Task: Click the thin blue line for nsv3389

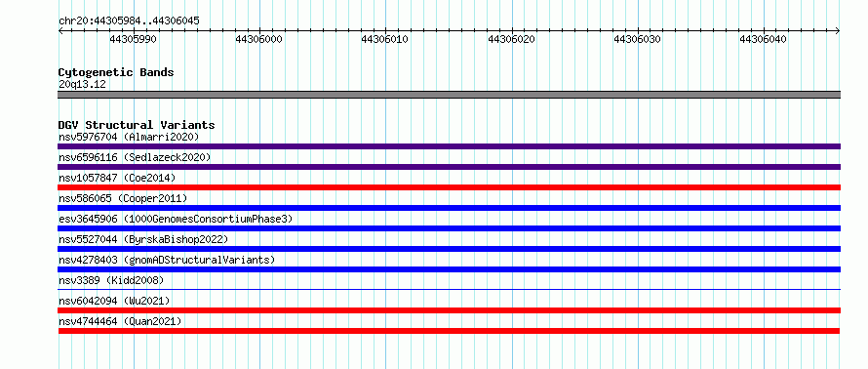Action: coord(449,289)
